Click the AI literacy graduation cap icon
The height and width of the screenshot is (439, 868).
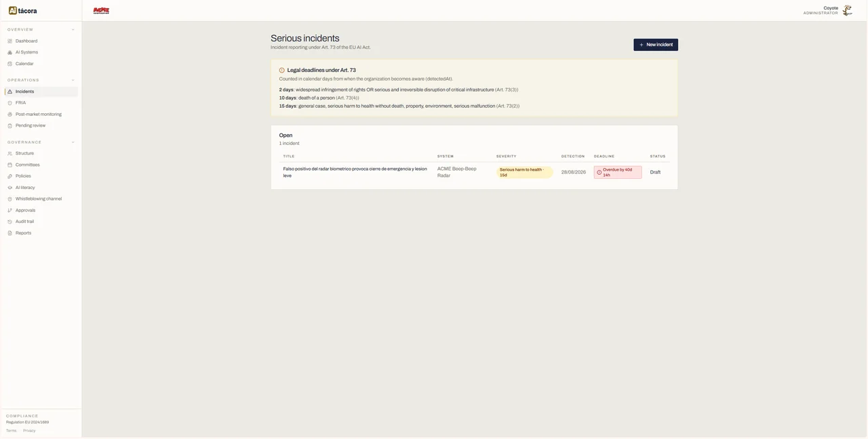9,188
